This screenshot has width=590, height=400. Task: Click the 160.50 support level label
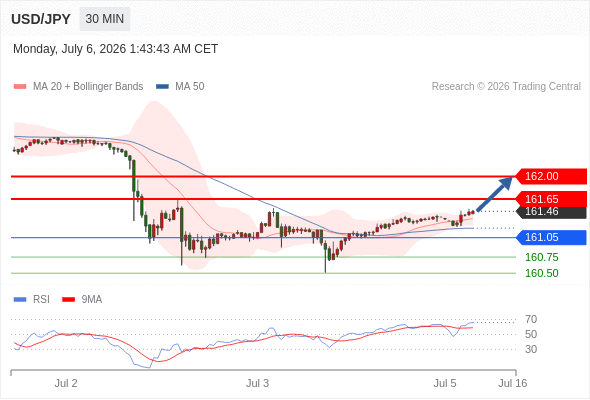541,273
